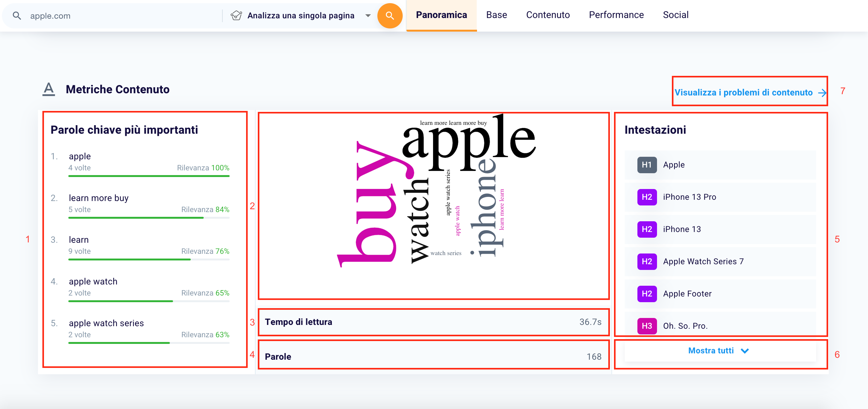Click the iPhone 13 heading text
The height and width of the screenshot is (409, 868).
click(x=682, y=229)
